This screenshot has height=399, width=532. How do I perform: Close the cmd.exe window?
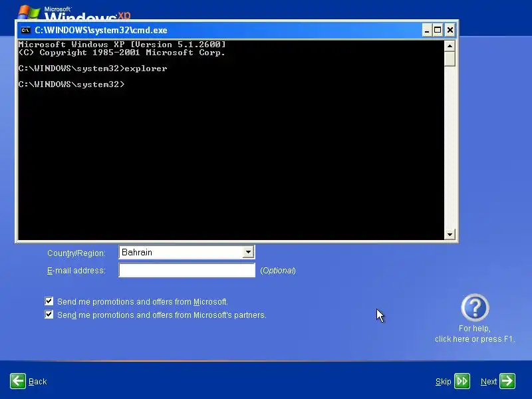(450, 30)
